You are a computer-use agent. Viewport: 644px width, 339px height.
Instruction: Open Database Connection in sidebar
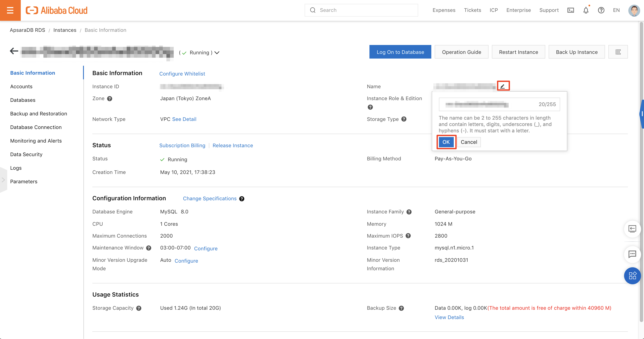[36, 127]
